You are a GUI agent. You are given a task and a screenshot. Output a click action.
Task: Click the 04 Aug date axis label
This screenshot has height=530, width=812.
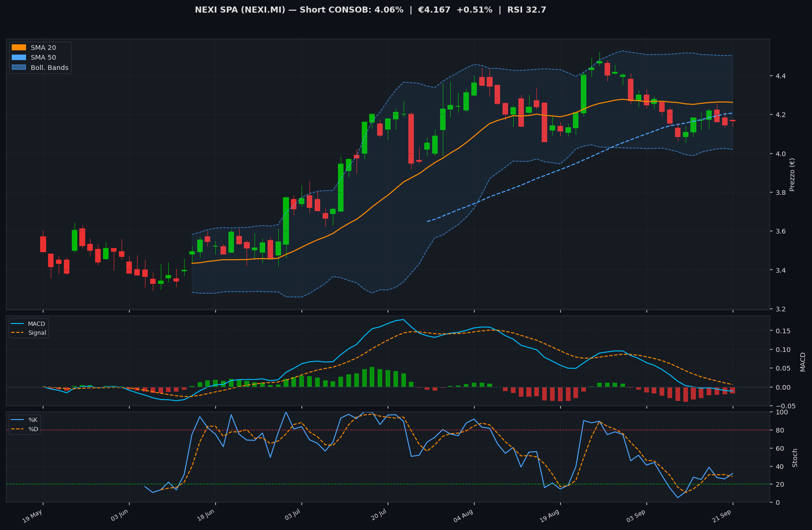[463, 516]
